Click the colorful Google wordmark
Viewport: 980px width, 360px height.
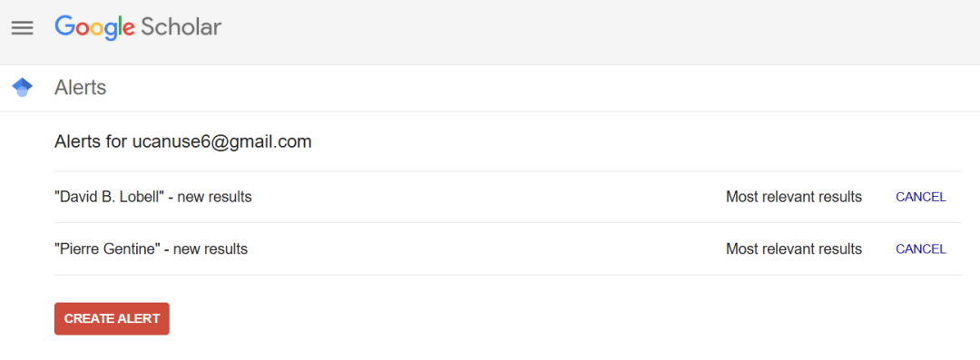tap(95, 27)
